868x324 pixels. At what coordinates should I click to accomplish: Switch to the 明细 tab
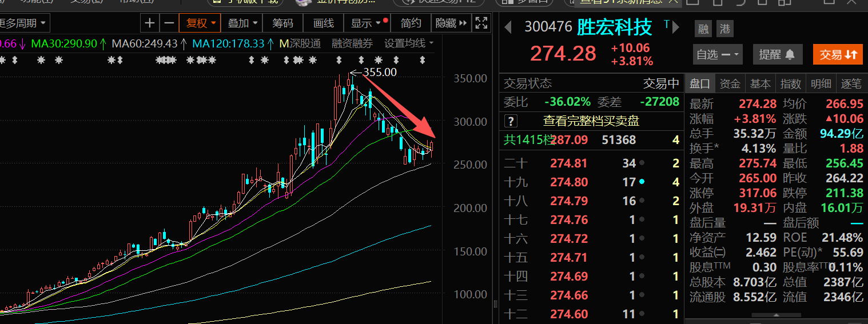(821, 84)
